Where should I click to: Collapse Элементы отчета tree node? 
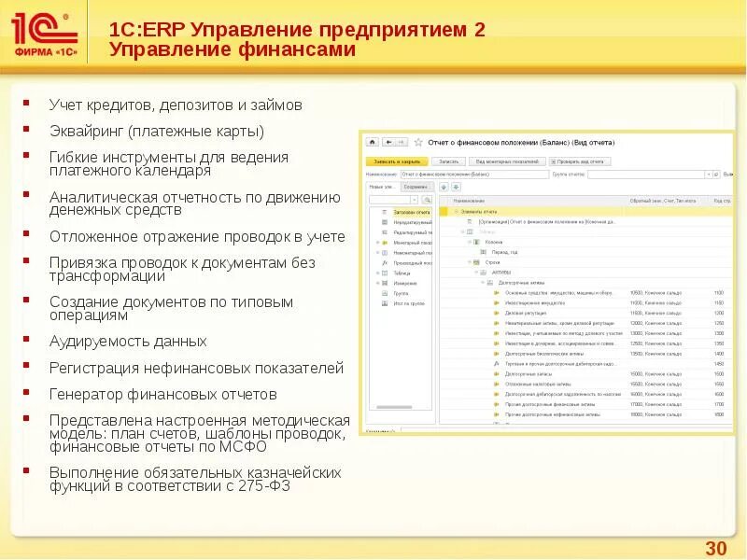coord(456,212)
